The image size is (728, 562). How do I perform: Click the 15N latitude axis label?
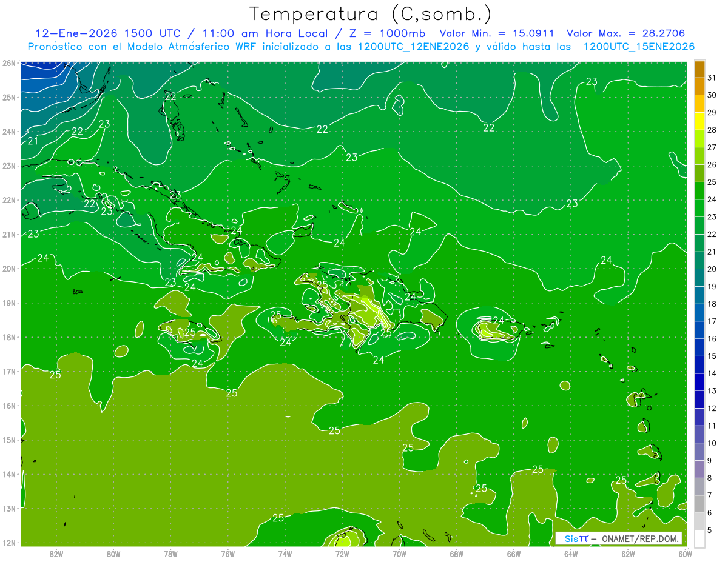[8, 440]
